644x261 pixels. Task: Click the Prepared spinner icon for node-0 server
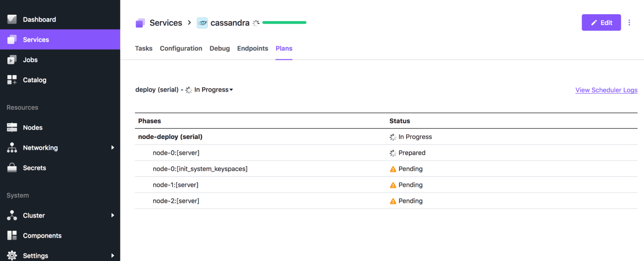(393, 153)
